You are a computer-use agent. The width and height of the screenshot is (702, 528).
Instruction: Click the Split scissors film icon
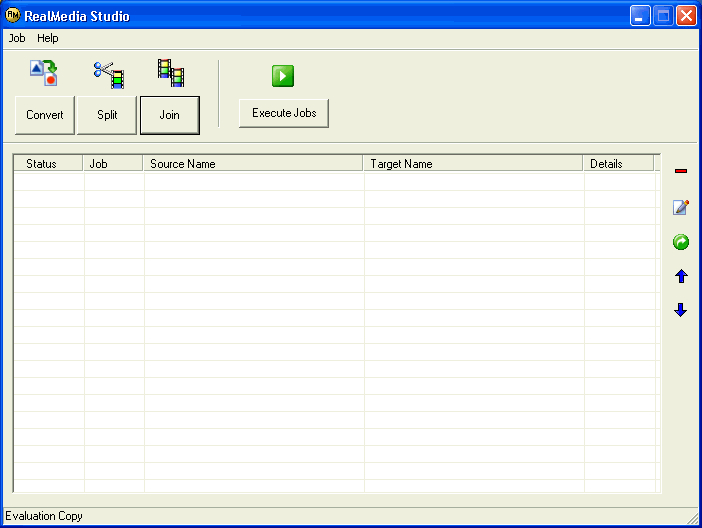click(x=109, y=75)
